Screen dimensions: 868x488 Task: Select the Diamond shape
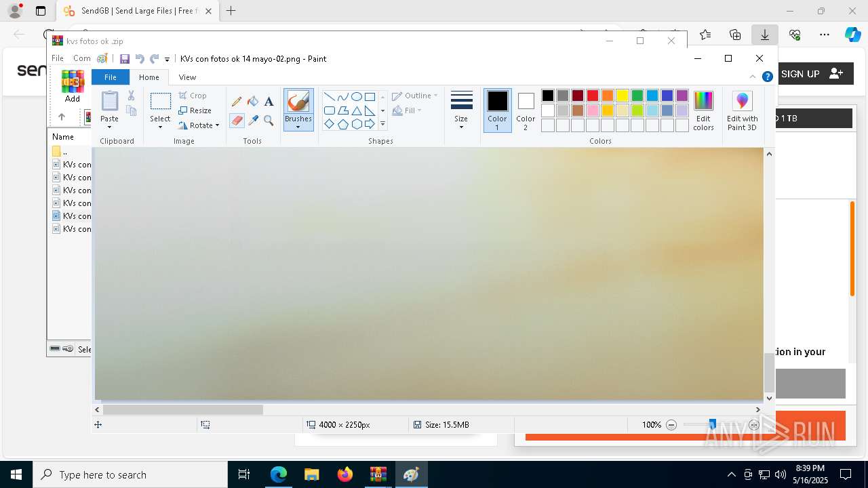329,124
